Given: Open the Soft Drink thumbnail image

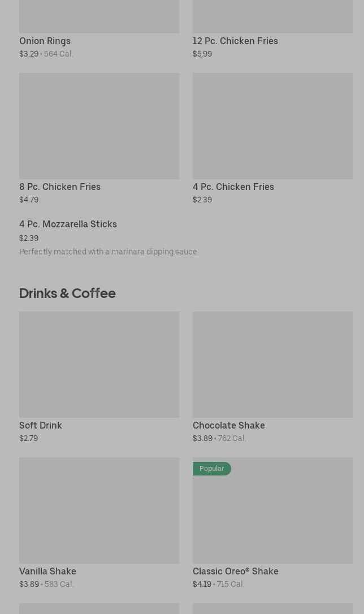Looking at the screenshot, I should pyautogui.click(x=99, y=365).
